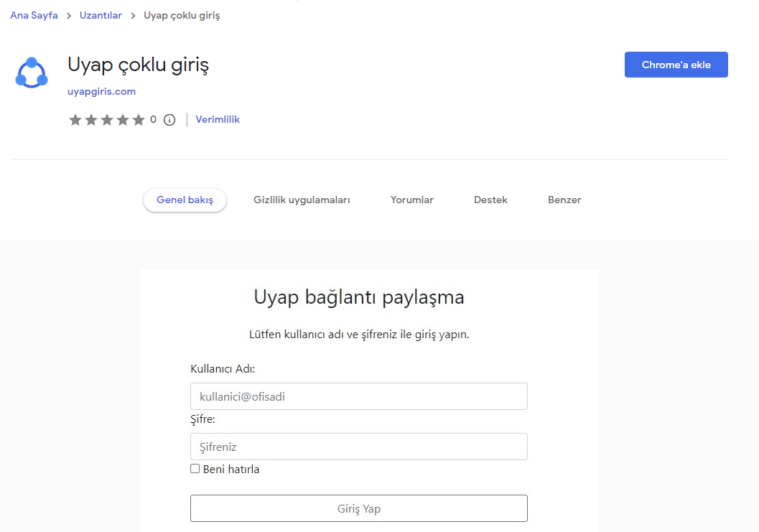Click breadcrumb chevron after Uzantılar
This screenshot has width=759, height=532.
[133, 16]
